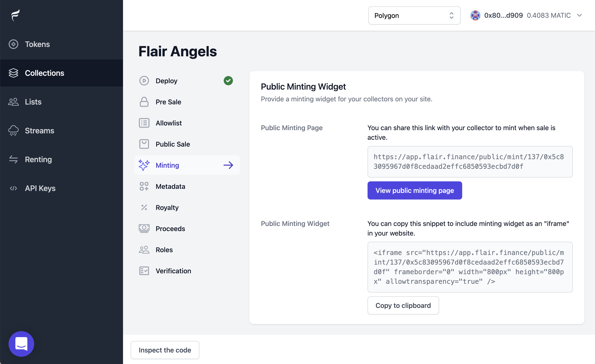Open Collections in the sidebar

point(61,73)
